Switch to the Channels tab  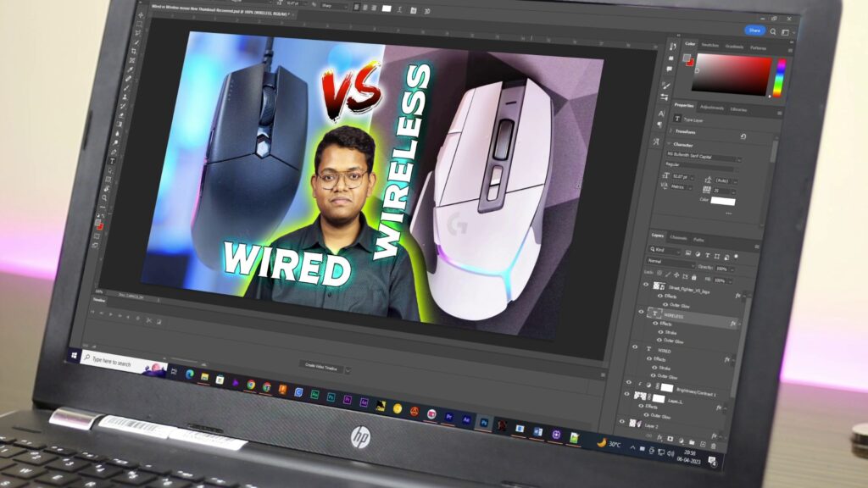coord(678,238)
